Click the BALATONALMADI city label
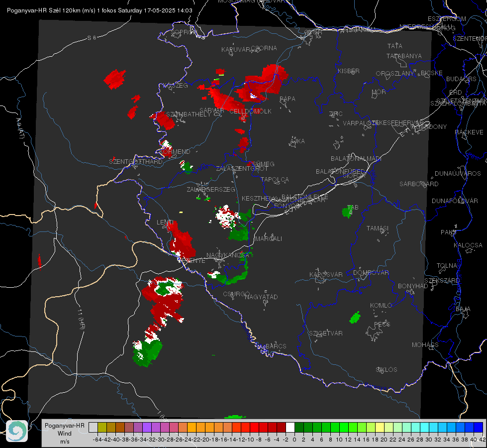The width and height of the screenshot is (487, 448). pos(356,159)
